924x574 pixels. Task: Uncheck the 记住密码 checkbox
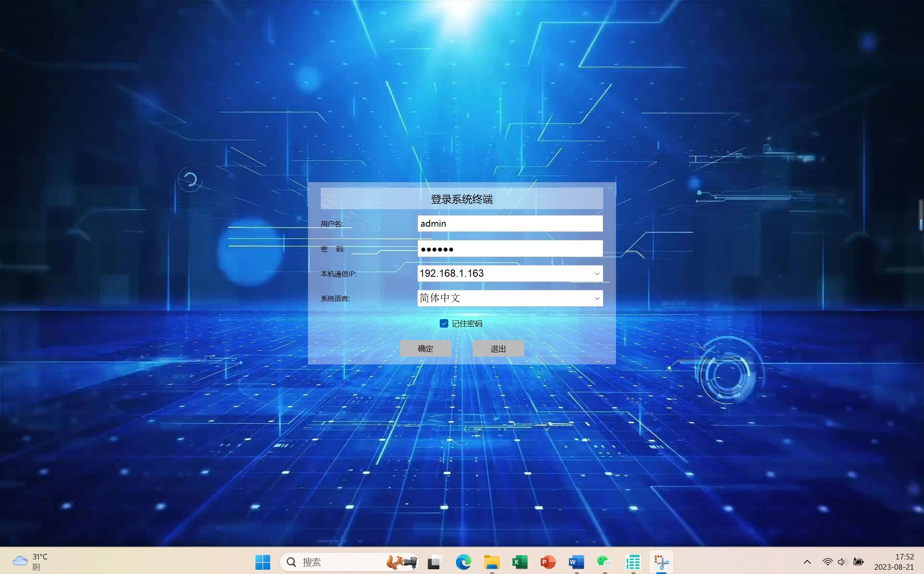(444, 323)
